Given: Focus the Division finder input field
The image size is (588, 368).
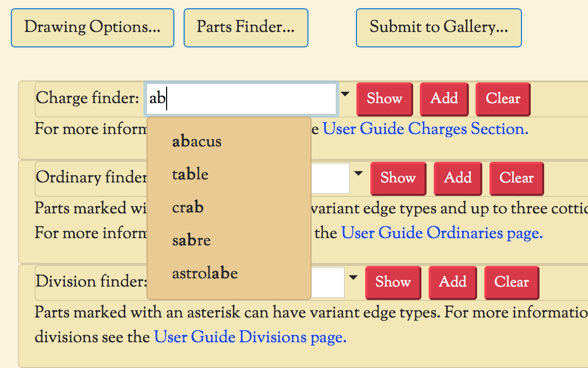Looking at the screenshot, I should click(328, 282).
